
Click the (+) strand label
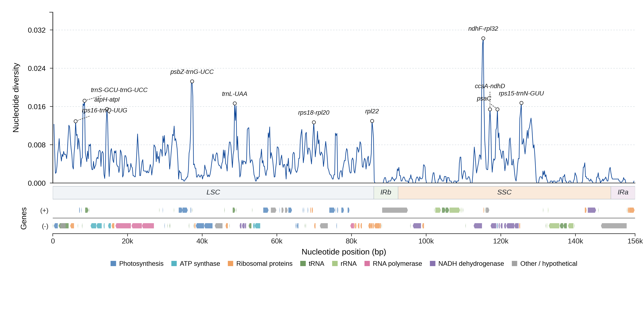point(44,211)
